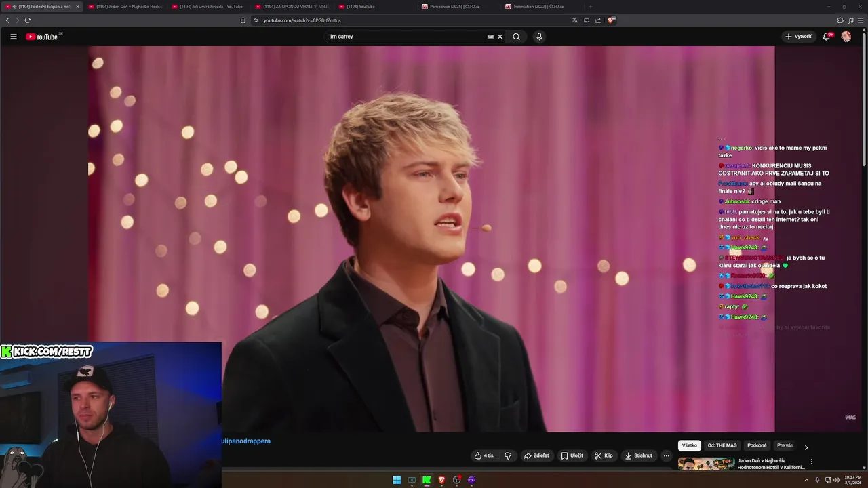Click the Uložiť save button
Viewport: 868px width, 488px height.
point(572,455)
